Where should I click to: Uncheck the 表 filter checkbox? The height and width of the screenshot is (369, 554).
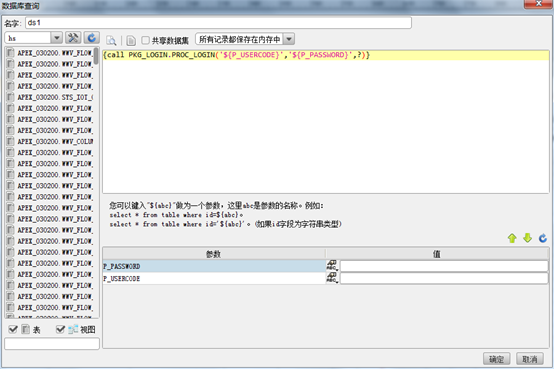(x=13, y=329)
